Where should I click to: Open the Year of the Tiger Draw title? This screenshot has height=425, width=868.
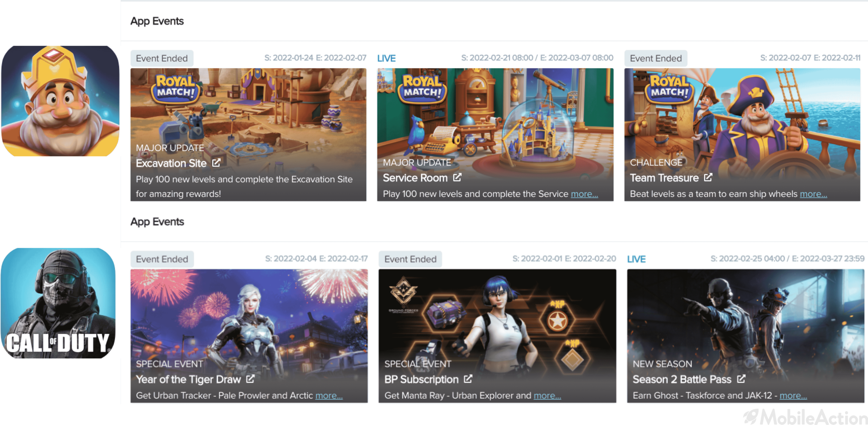pos(188,379)
